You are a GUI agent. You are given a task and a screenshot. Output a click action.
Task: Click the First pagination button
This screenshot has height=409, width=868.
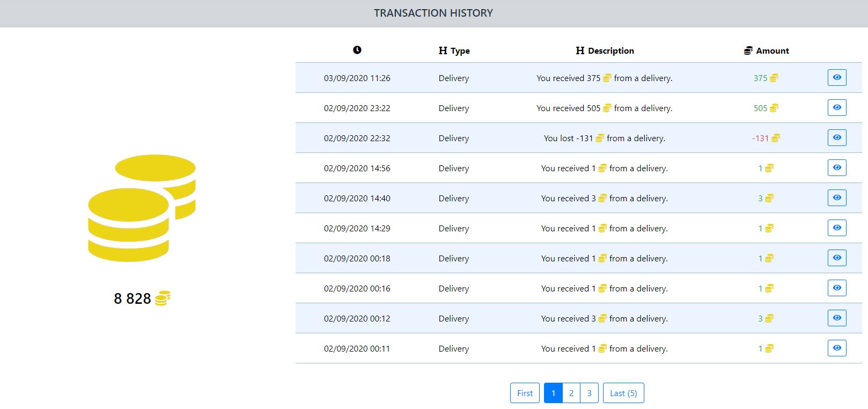tap(525, 393)
